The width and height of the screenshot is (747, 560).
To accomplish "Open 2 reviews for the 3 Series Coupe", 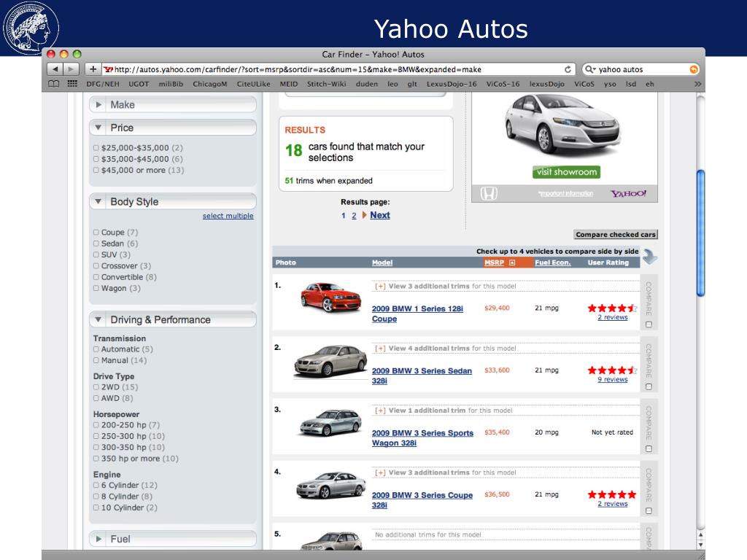I will click(613, 504).
